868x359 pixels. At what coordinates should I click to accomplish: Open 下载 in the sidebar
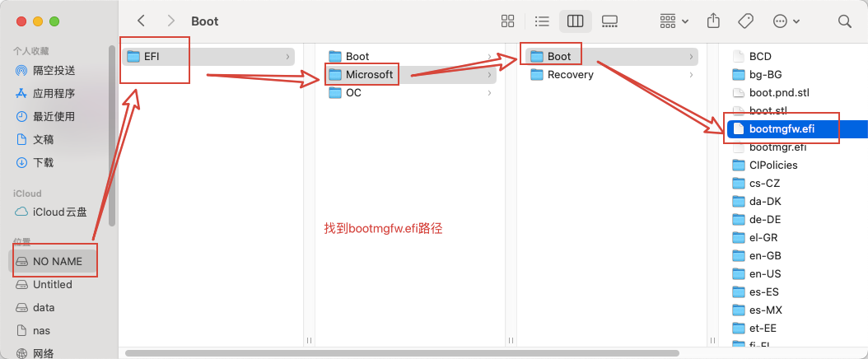(35, 163)
